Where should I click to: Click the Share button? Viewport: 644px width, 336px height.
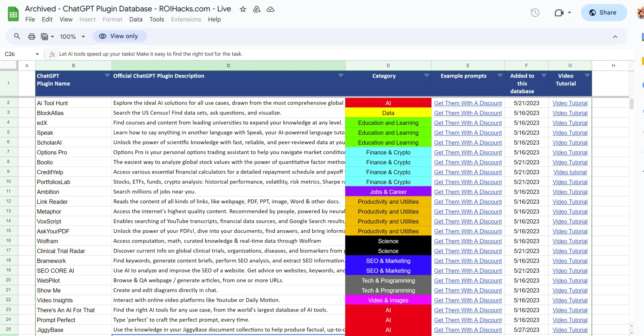[603, 12]
